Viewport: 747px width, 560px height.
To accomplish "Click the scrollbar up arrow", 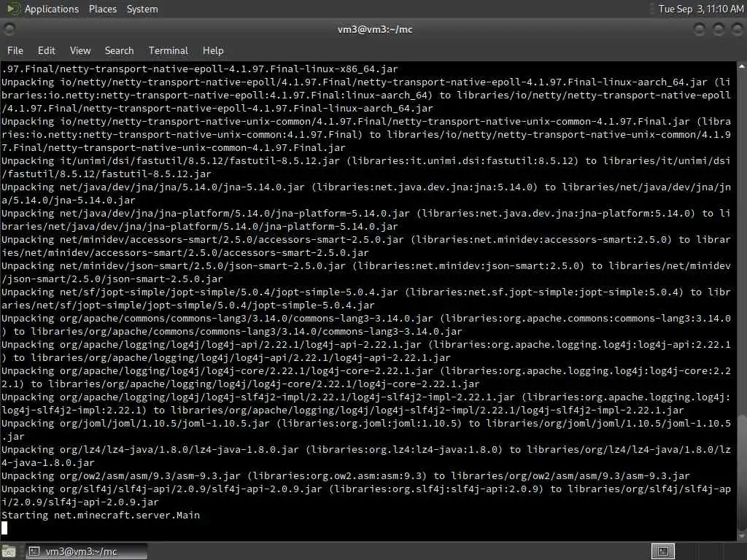I will coord(742,66).
